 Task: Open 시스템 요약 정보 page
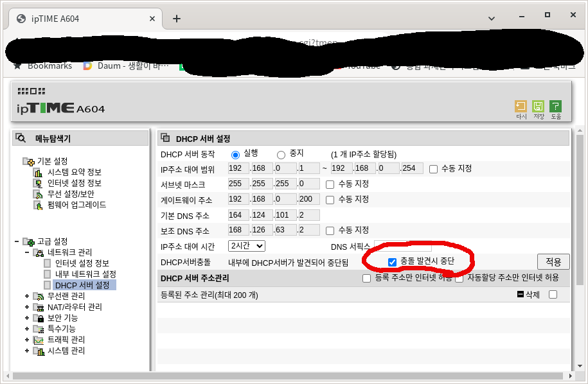75,172
